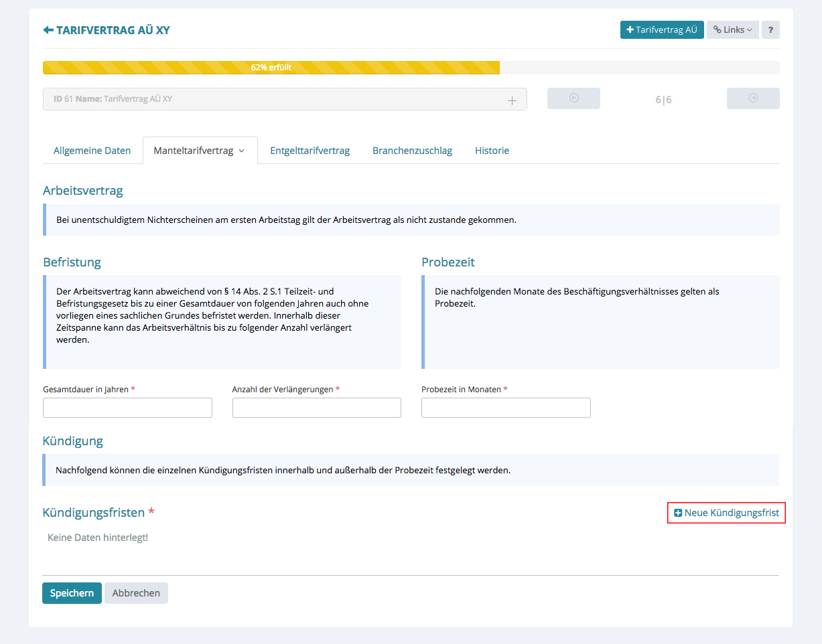The image size is (822, 644).
Task: Click the plus icon in the record selector
Action: [x=512, y=100]
